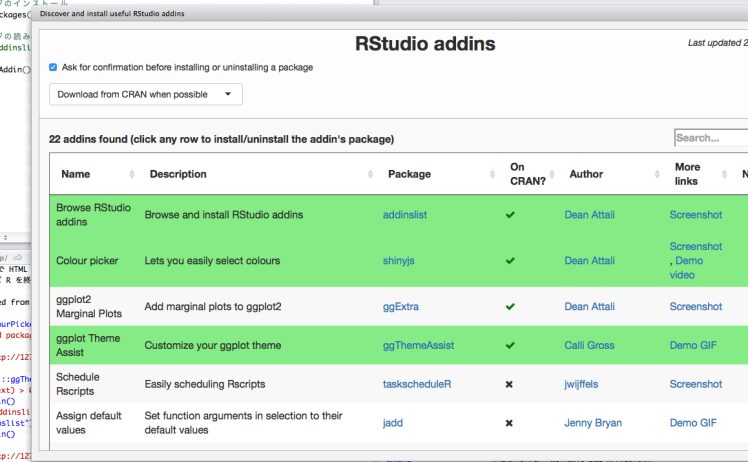Image resolution: width=748 pixels, height=462 pixels.
Task: Click CRAN cross mark for taskscheduleR
Action: 510,384
